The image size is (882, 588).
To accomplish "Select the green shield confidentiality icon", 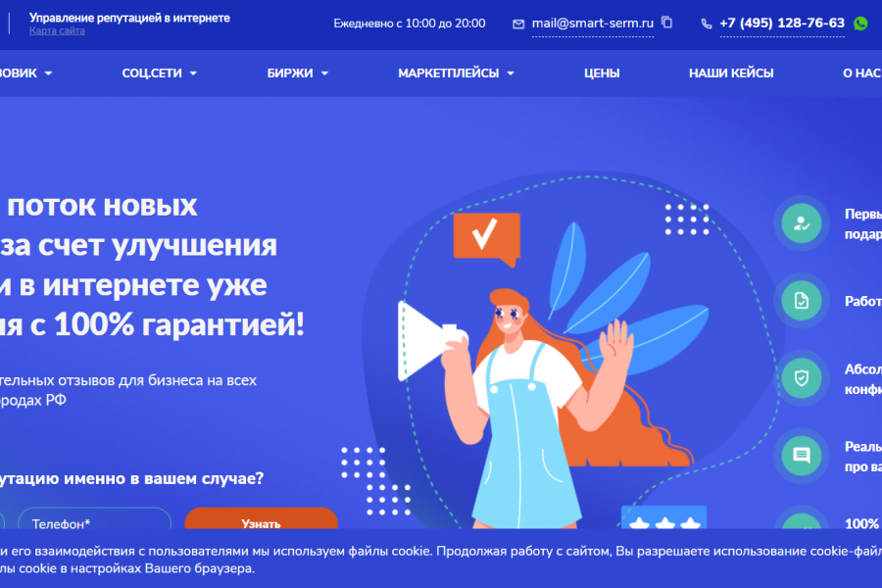I will tap(801, 378).
